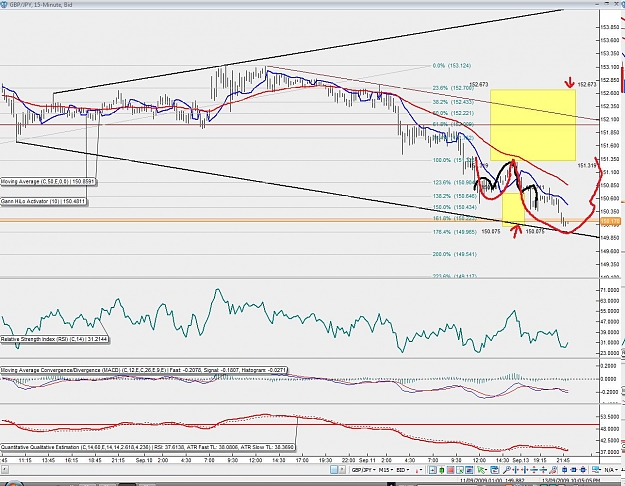
Task: Click the Sep 13 date on time axis
Action: point(521,460)
